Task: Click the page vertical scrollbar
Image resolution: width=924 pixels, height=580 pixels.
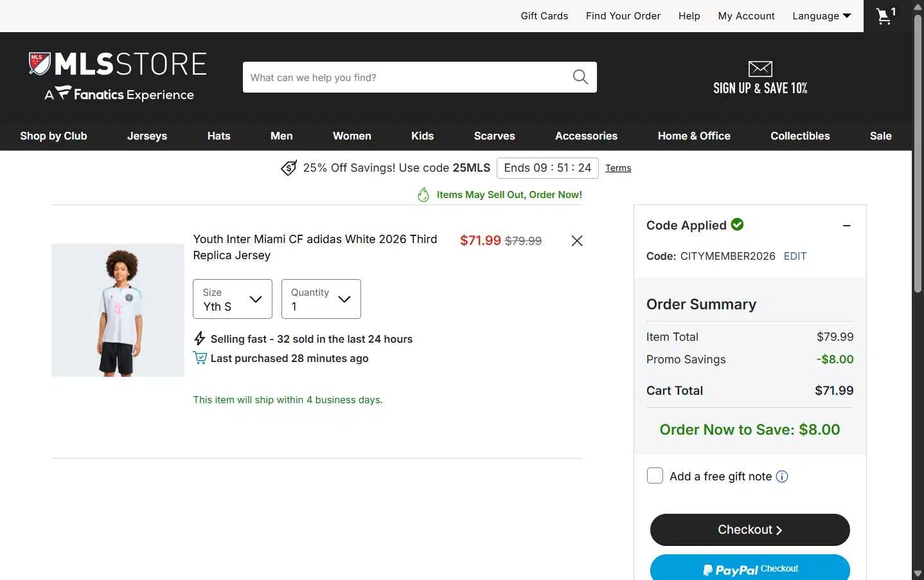Action: (x=918, y=153)
